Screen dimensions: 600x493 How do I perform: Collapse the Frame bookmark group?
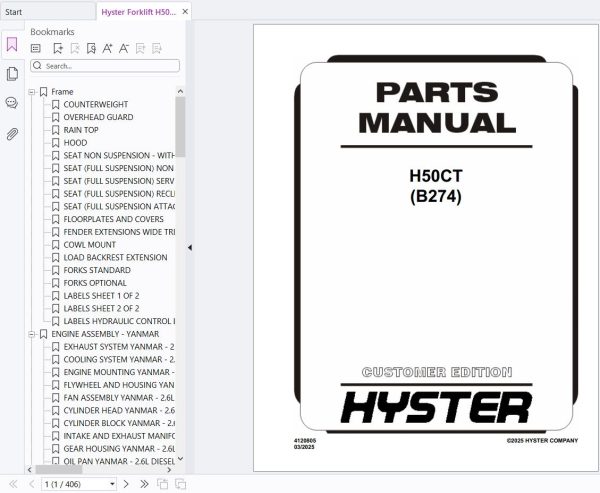32,92
